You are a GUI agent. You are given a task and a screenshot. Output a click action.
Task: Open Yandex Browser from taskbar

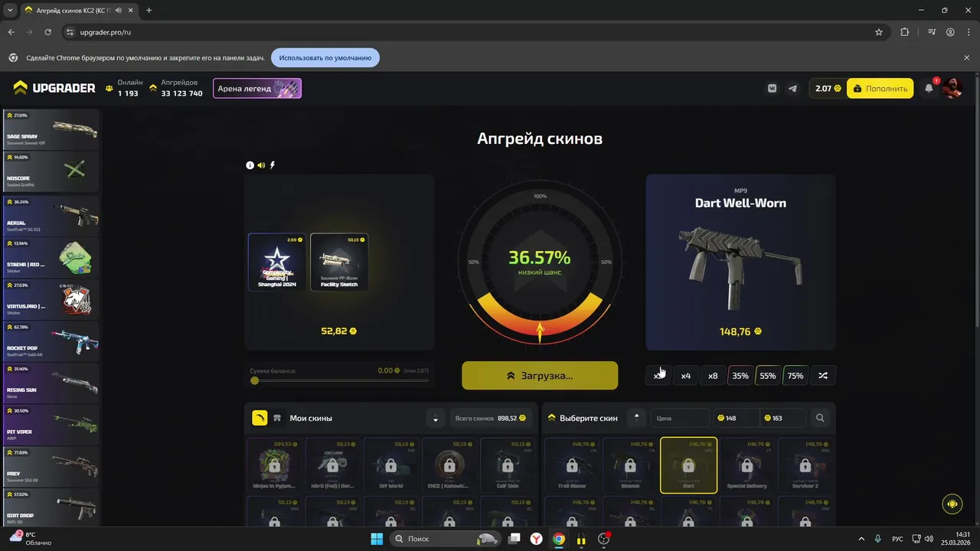[x=537, y=539]
